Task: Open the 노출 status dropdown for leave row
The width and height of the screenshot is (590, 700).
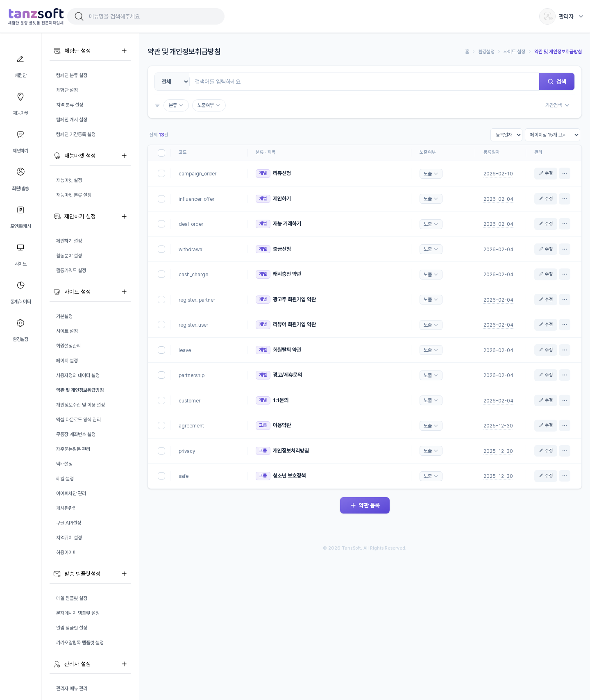Action: click(x=431, y=350)
